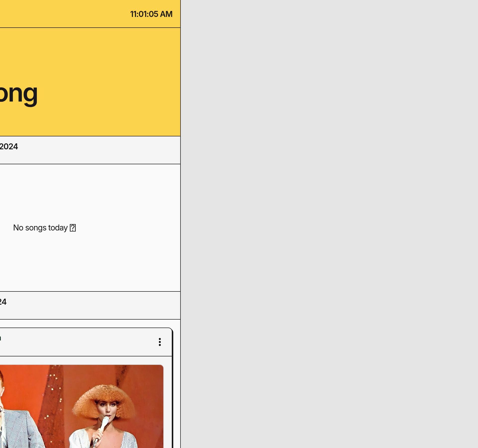Click the green poster name on card
This screenshot has height=448, width=478.
[0, 338]
